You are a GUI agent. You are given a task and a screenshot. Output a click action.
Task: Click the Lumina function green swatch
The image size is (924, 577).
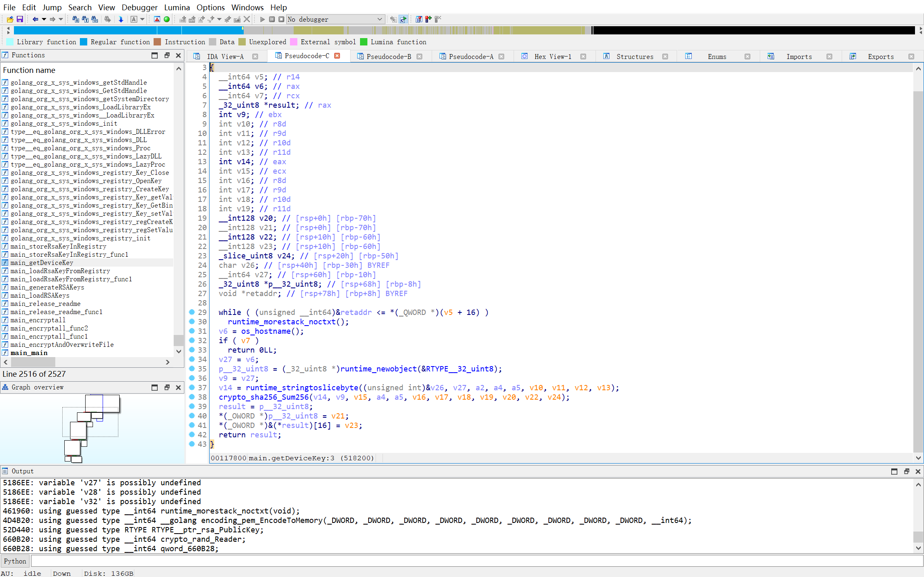click(364, 42)
